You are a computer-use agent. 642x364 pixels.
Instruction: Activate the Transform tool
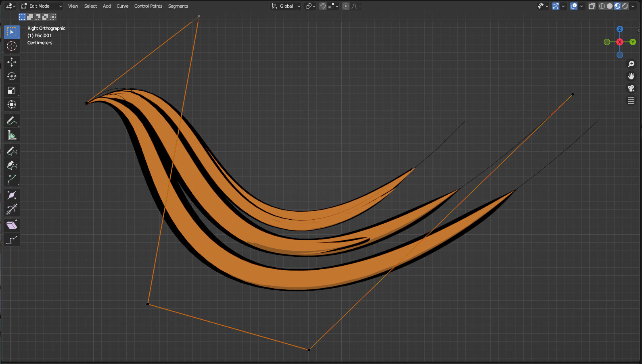tap(12, 105)
